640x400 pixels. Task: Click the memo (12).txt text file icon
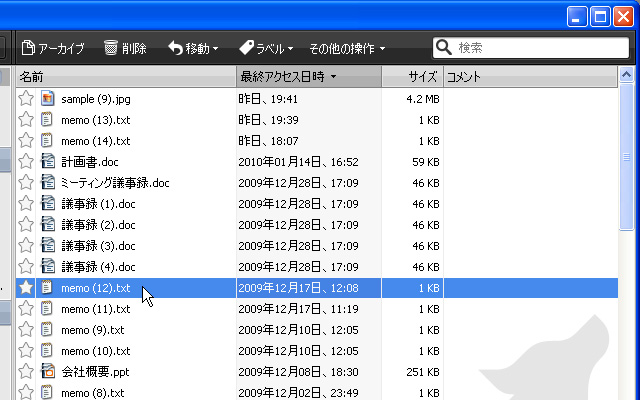[x=47, y=287]
